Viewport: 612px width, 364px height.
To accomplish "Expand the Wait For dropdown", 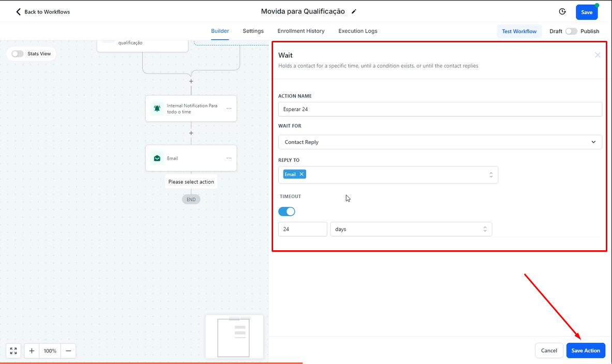I will [x=440, y=142].
